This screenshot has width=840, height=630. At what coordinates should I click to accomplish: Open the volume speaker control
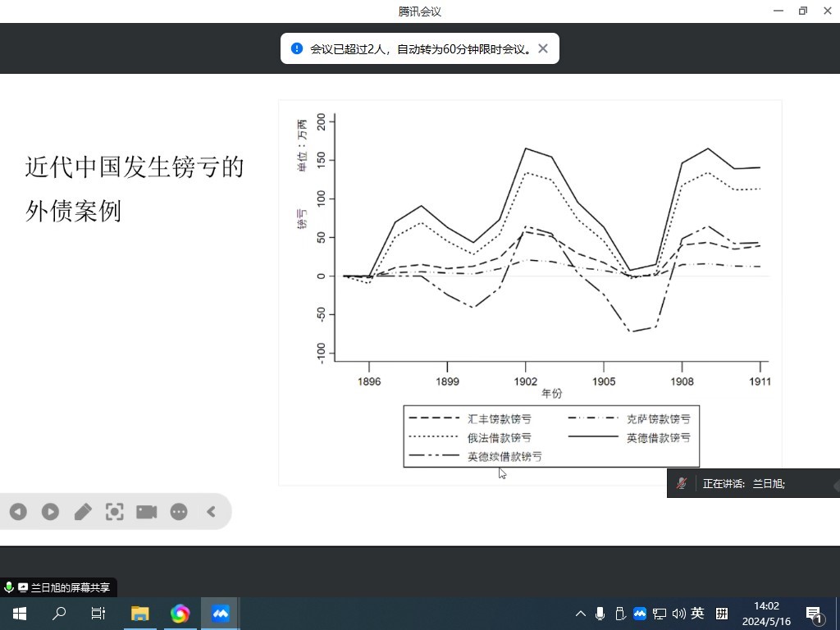click(678, 614)
